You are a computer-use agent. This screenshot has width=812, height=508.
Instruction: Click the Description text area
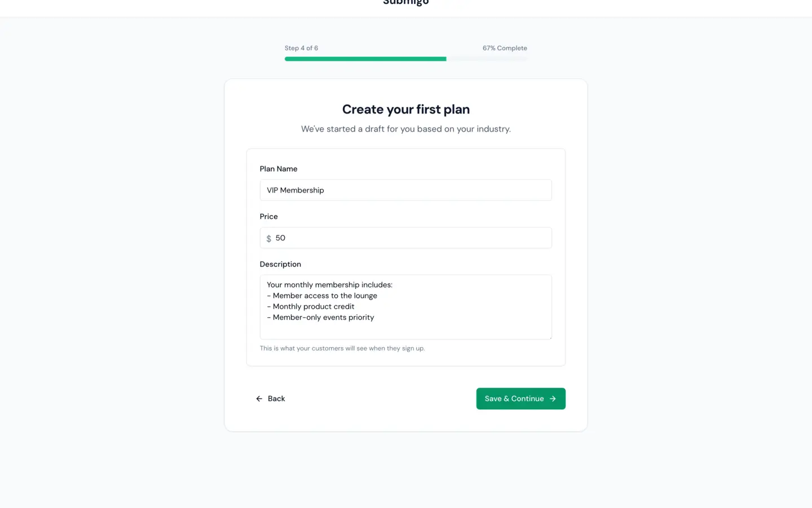(x=405, y=307)
